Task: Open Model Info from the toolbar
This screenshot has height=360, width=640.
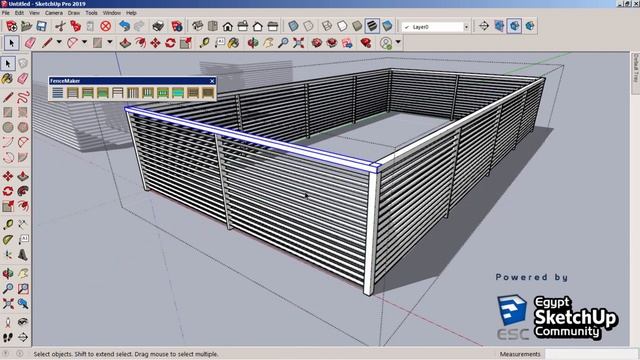Action: click(x=177, y=27)
